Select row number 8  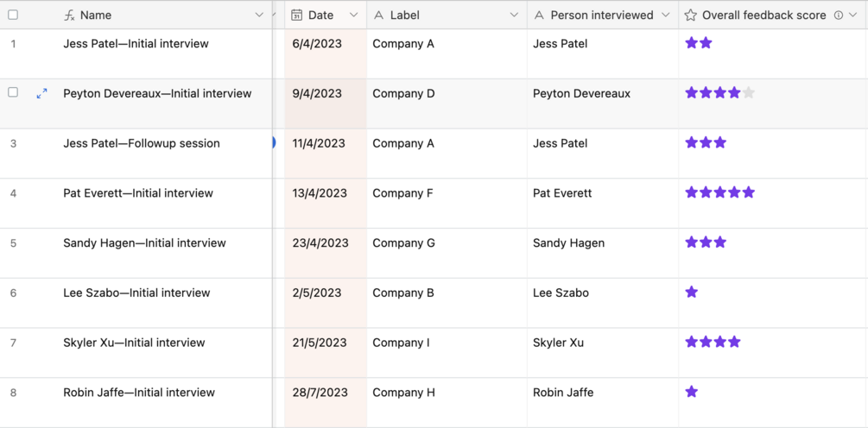13,393
